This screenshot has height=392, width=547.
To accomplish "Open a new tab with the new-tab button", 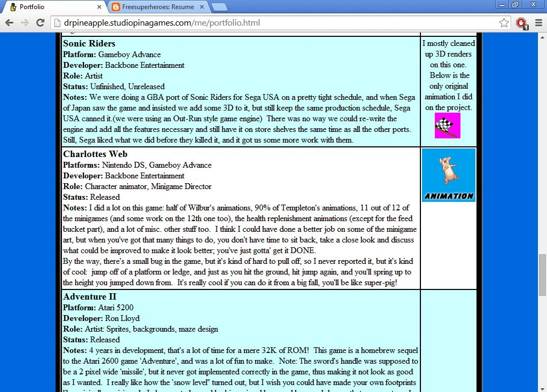I will coord(220,7).
